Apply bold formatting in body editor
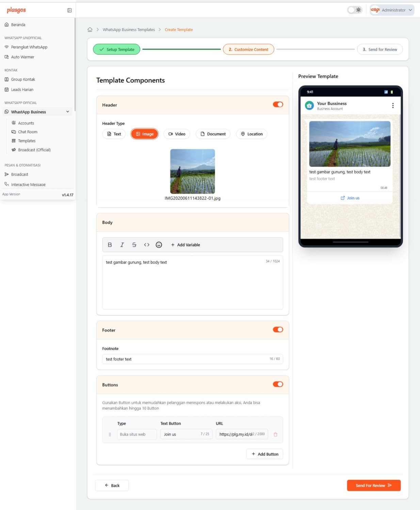The height and width of the screenshot is (510, 420). click(x=110, y=245)
